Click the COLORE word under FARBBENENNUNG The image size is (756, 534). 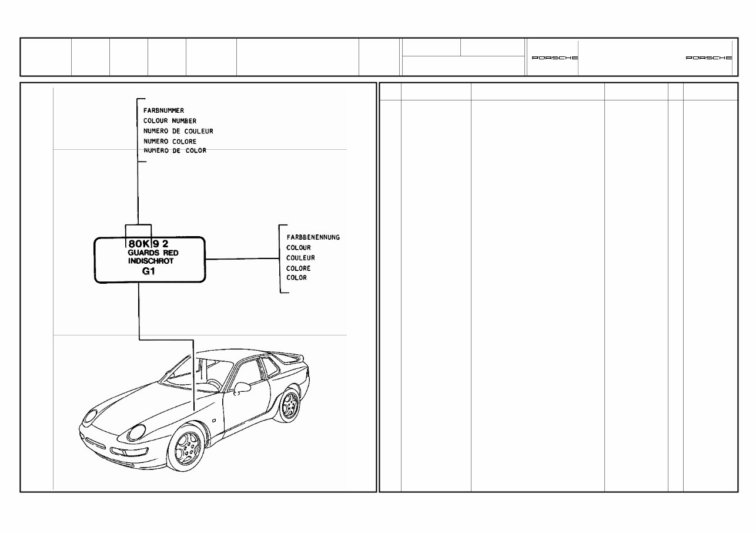pyautogui.click(x=298, y=268)
